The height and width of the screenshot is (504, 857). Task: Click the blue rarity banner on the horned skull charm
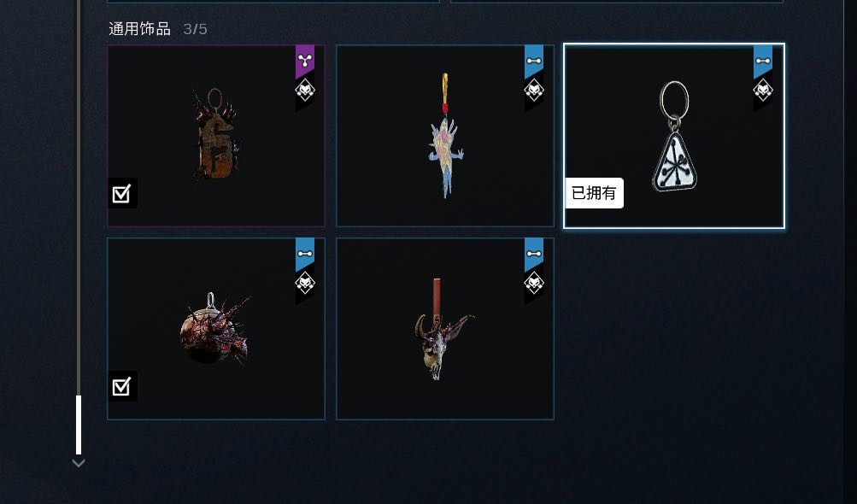tap(534, 254)
